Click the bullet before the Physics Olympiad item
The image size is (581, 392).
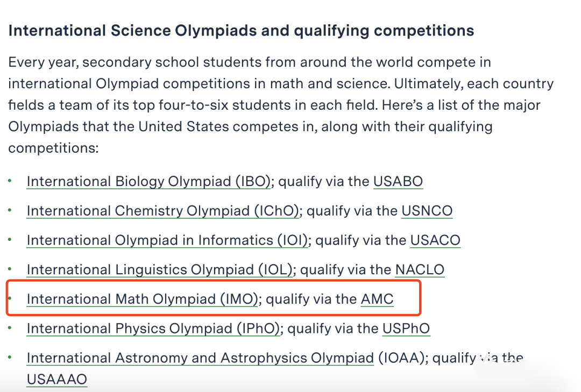tap(10, 328)
